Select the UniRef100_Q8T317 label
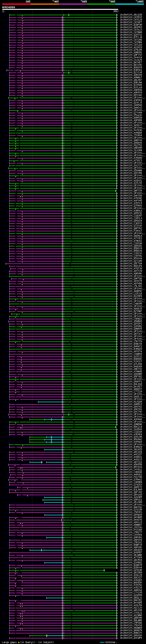 [x=131, y=334]
